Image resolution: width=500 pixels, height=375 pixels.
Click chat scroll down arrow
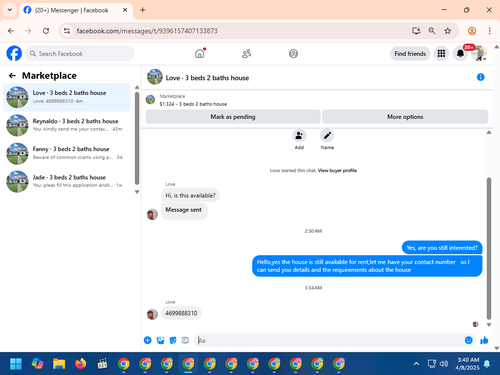point(489,325)
